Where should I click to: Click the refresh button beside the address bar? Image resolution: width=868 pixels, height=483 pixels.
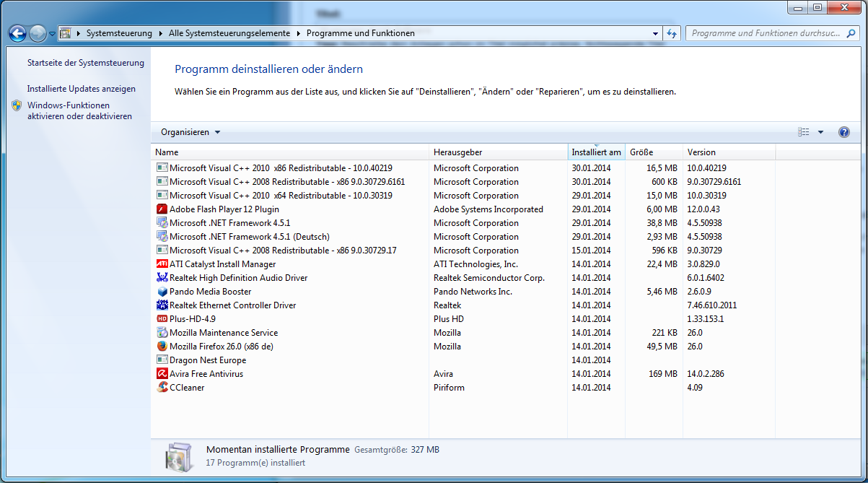[672, 33]
